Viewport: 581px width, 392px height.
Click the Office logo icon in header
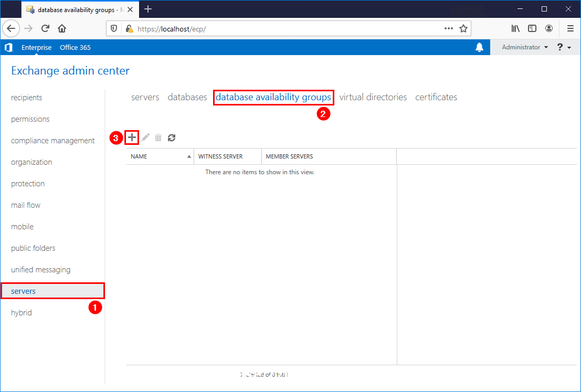(x=8, y=47)
